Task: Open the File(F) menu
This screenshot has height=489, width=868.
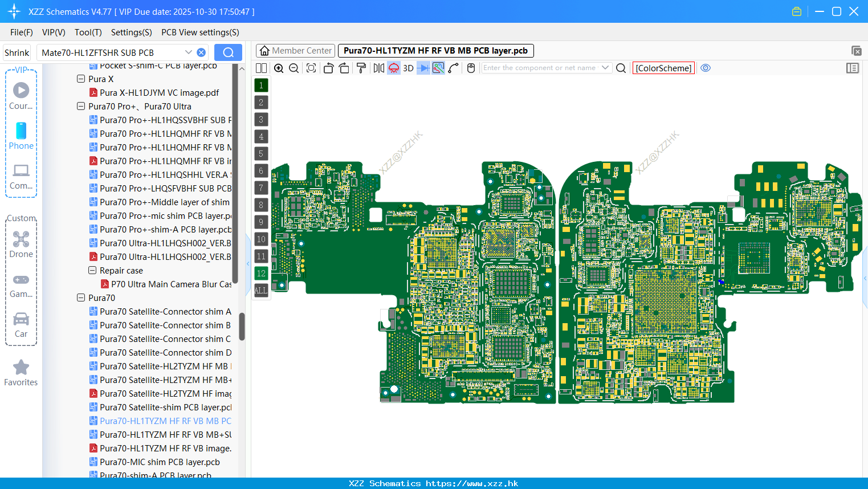Action: 22,32
